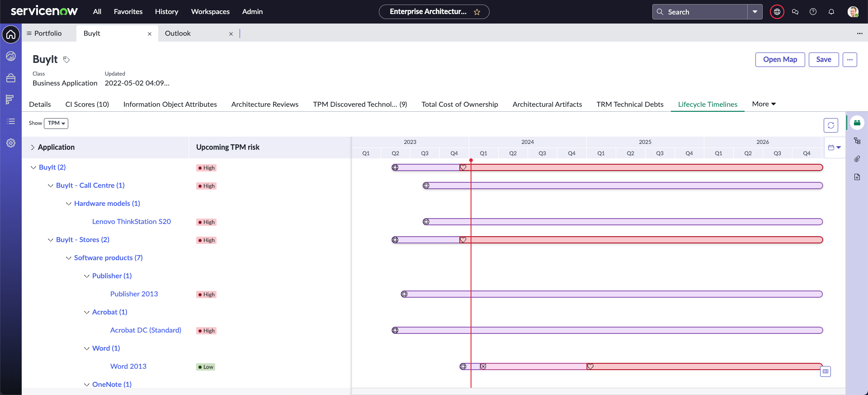Open the Publisher 2013 link
Image resolution: width=868 pixels, height=395 pixels.
pos(134,294)
